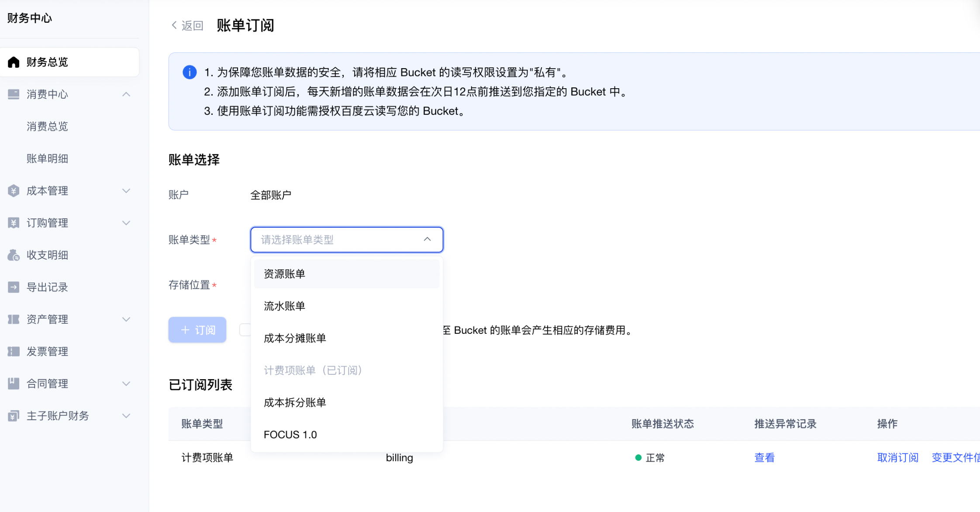Click the 合同管理 sidebar icon
This screenshot has height=512, width=980.
coord(14,384)
